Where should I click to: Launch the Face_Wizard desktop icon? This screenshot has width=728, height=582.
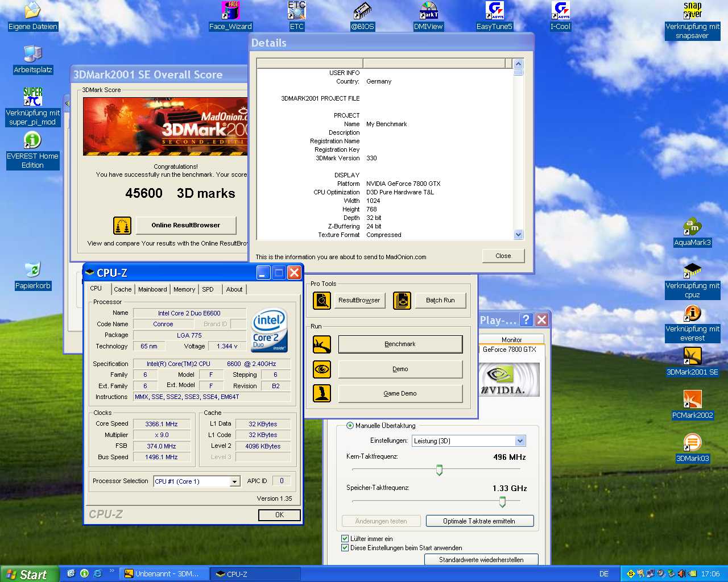(230, 16)
